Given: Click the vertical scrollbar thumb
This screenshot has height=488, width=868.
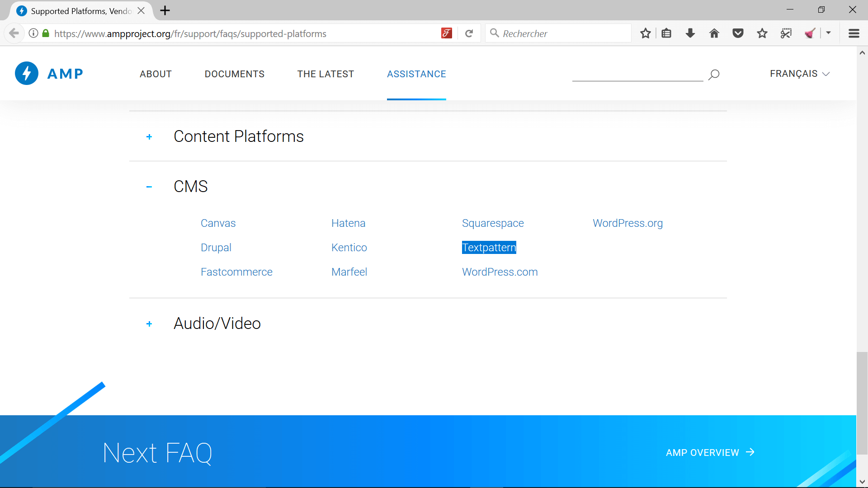Looking at the screenshot, I should coord(862,402).
